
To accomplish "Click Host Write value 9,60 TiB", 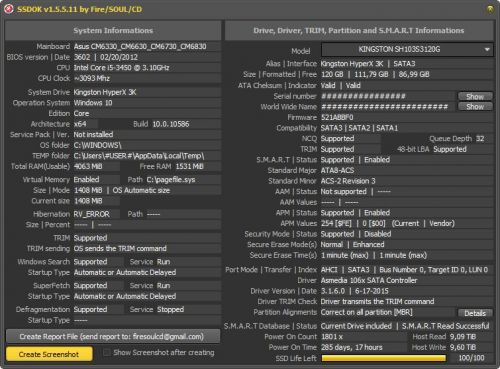I will (463, 347).
